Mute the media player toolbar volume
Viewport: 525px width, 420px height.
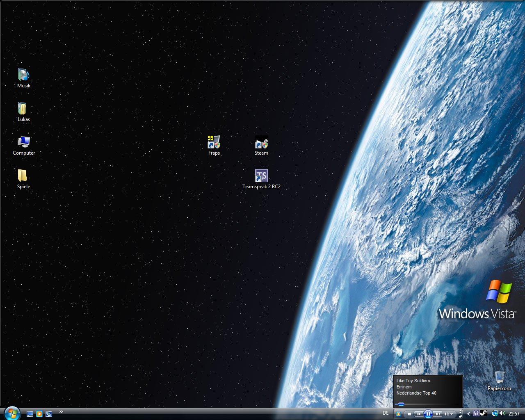(447, 414)
